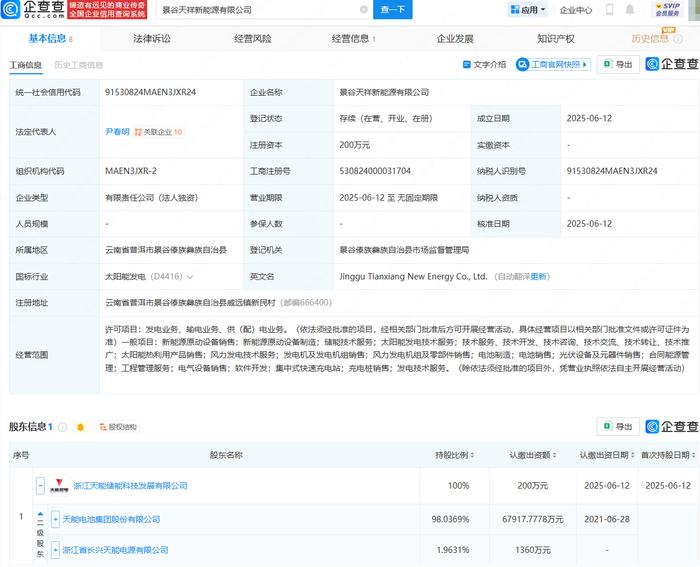Click 更新 link beside English name
The image size is (700, 567).
tap(538, 276)
